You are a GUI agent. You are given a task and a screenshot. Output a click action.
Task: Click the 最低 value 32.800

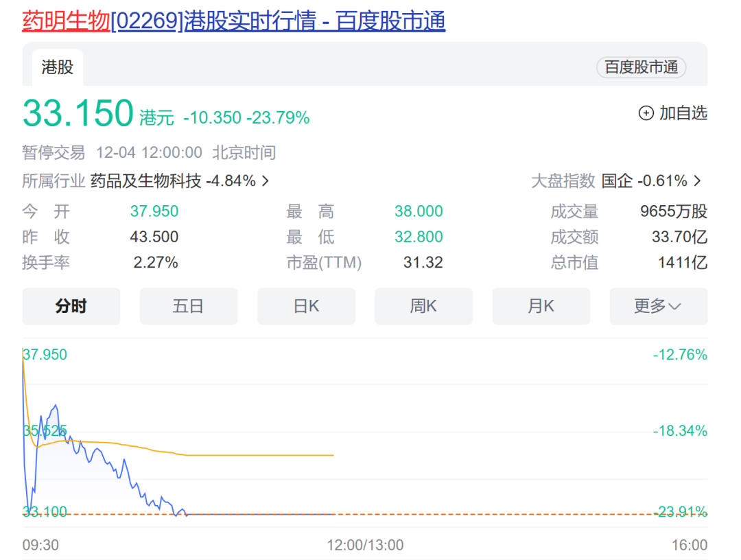[x=419, y=236]
